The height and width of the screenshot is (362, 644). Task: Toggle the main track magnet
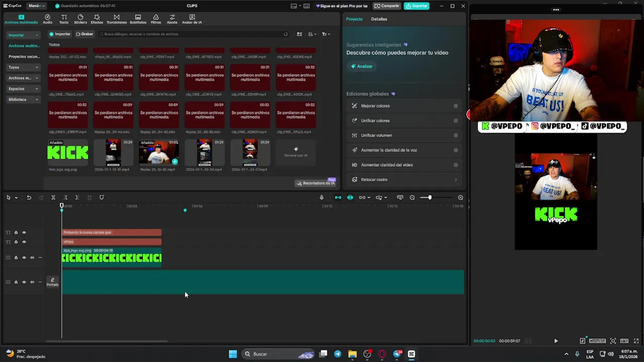338,198
